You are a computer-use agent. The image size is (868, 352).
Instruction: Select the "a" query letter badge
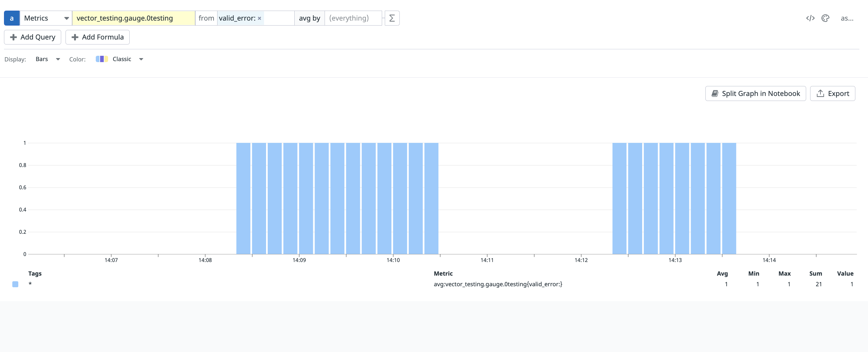point(11,18)
